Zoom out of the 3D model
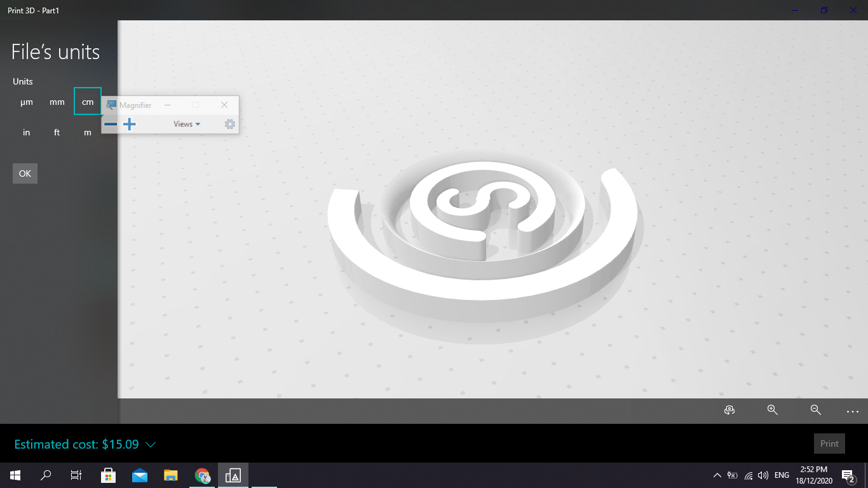Image resolution: width=868 pixels, height=488 pixels. point(816,410)
